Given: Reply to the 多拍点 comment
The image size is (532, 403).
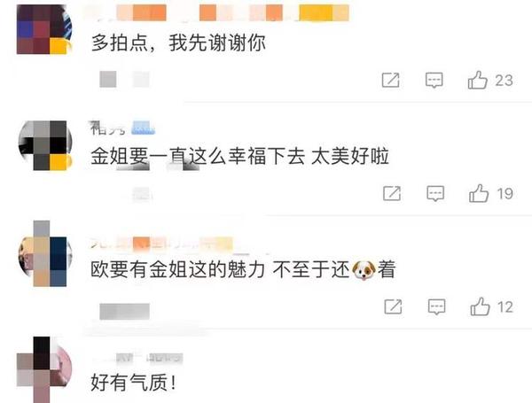Looking at the screenshot, I should click(x=434, y=81).
